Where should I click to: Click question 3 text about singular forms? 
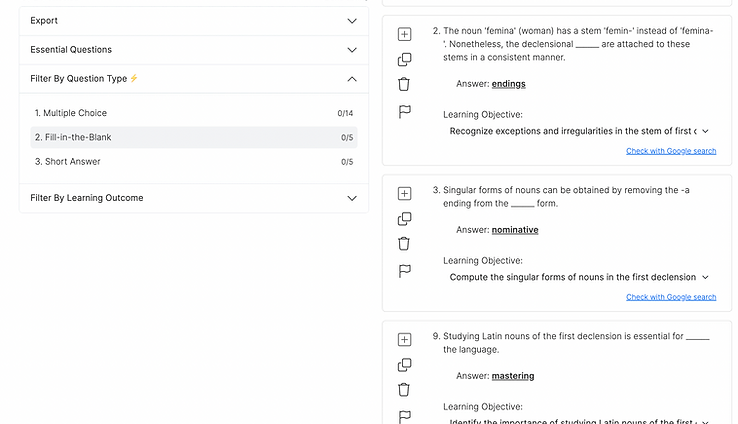pos(566,197)
